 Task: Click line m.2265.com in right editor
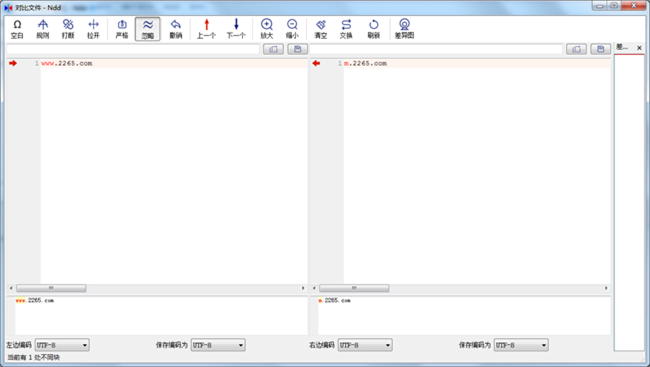(x=365, y=63)
